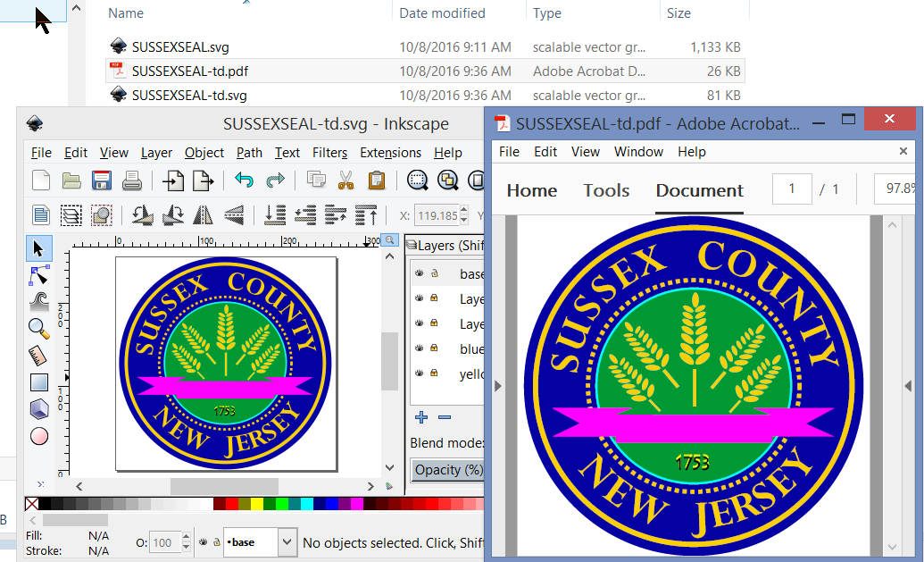Open the Path menu in Inkscape
This screenshot has width=924, height=562.
pos(249,153)
